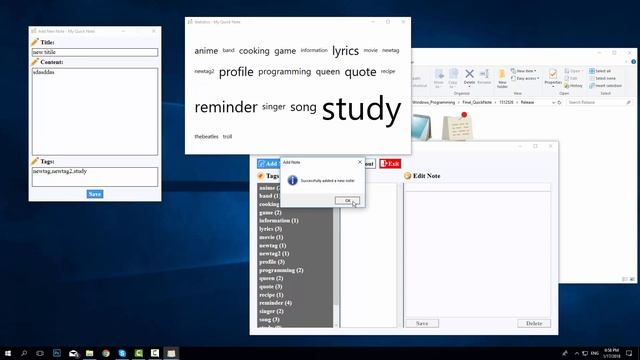Open the address bar history dropdown in Explorer
640x360 pixels.
[553, 102]
